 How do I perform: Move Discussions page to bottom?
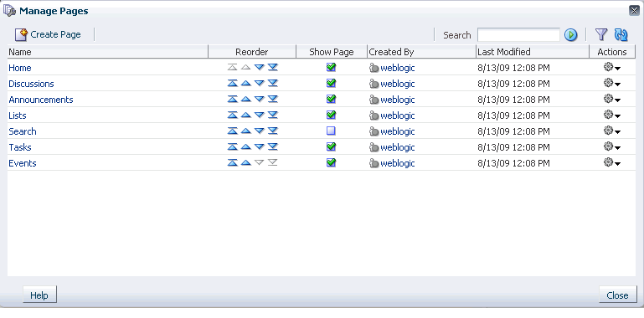273,84
